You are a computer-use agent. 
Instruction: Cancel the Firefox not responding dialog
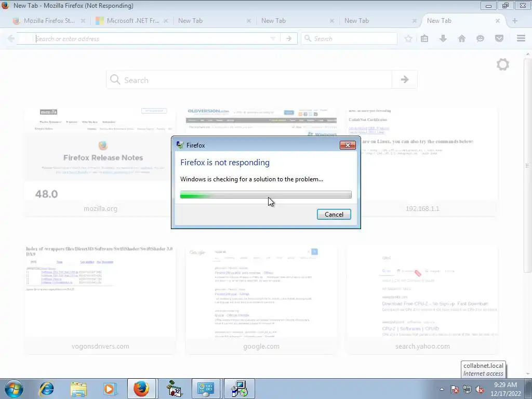[334, 215]
